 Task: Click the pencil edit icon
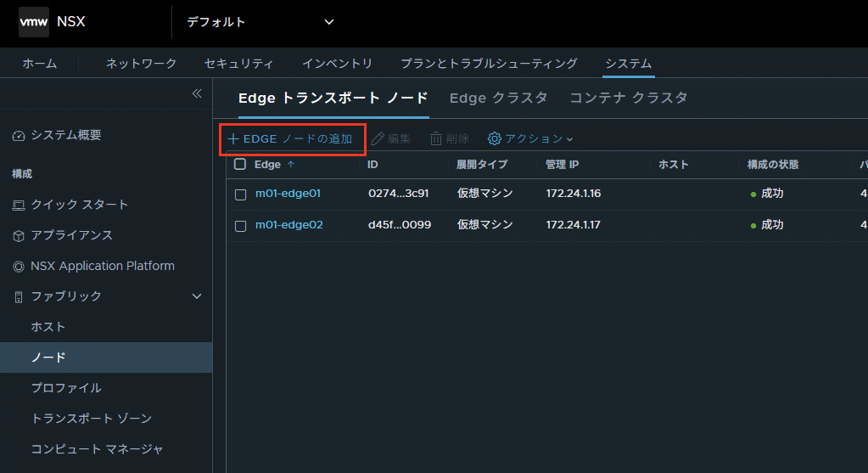[378, 138]
